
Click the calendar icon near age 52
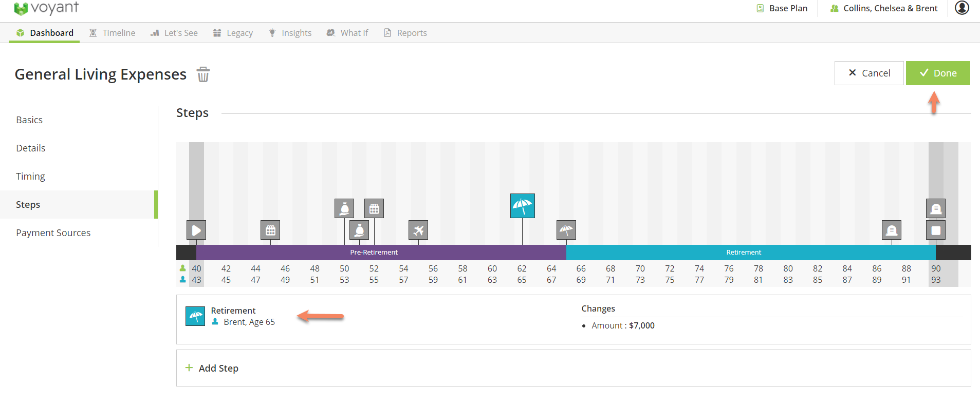point(374,209)
